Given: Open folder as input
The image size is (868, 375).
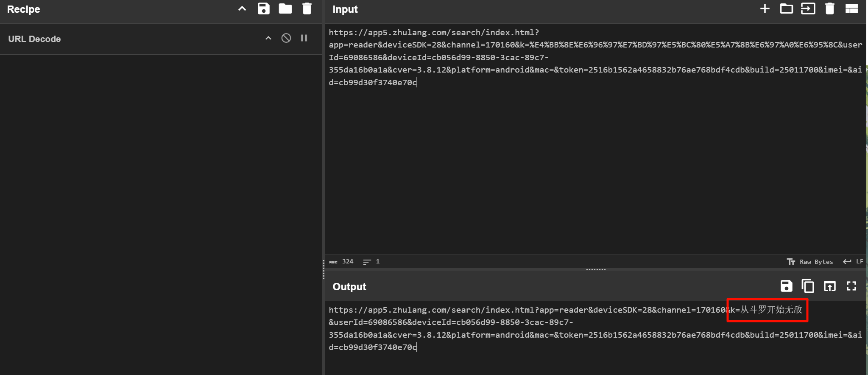Looking at the screenshot, I should pyautogui.click(x=786, y=9).
